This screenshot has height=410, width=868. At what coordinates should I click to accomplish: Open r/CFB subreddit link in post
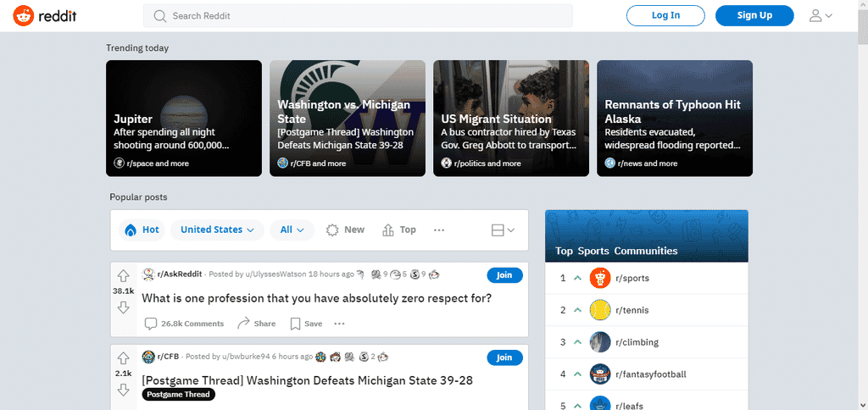point(168,357)
